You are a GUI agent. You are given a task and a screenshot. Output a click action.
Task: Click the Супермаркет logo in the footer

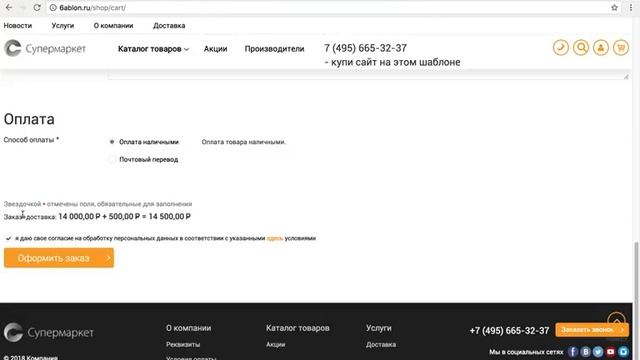[x=49, y=332]
